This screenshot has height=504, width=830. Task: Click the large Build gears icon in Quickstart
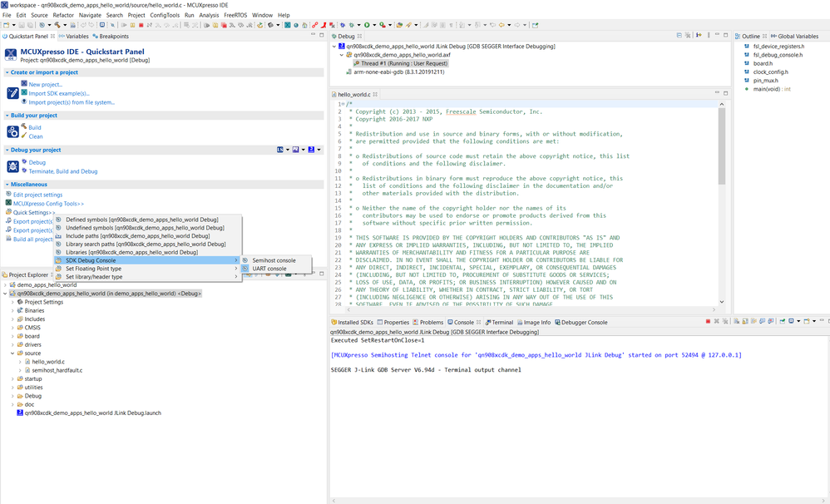coord(12,132)
